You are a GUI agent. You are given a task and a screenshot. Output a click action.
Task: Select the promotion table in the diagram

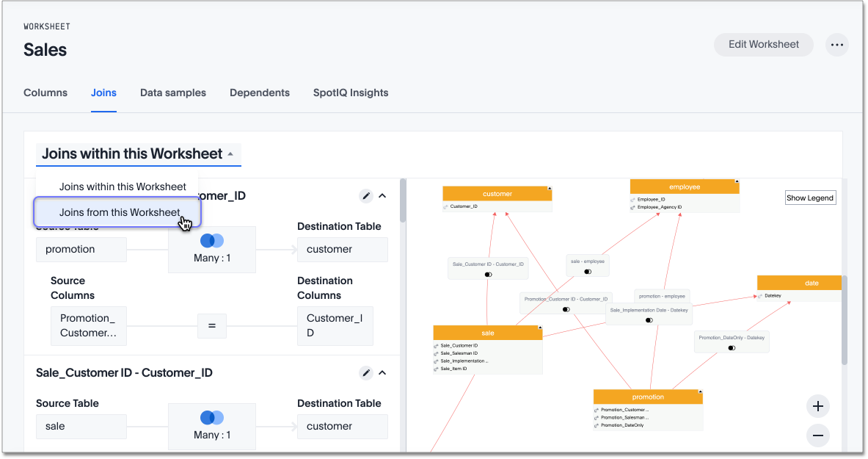tap(648, 397)
